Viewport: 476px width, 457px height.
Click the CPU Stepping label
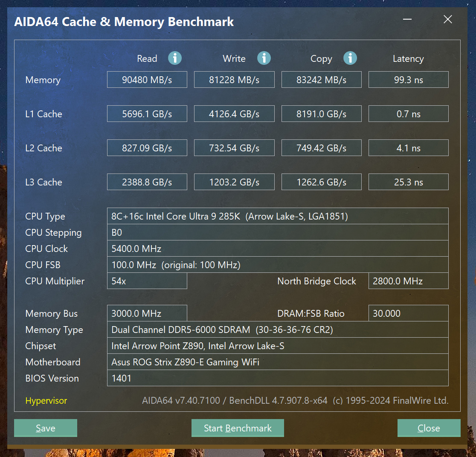53,232
